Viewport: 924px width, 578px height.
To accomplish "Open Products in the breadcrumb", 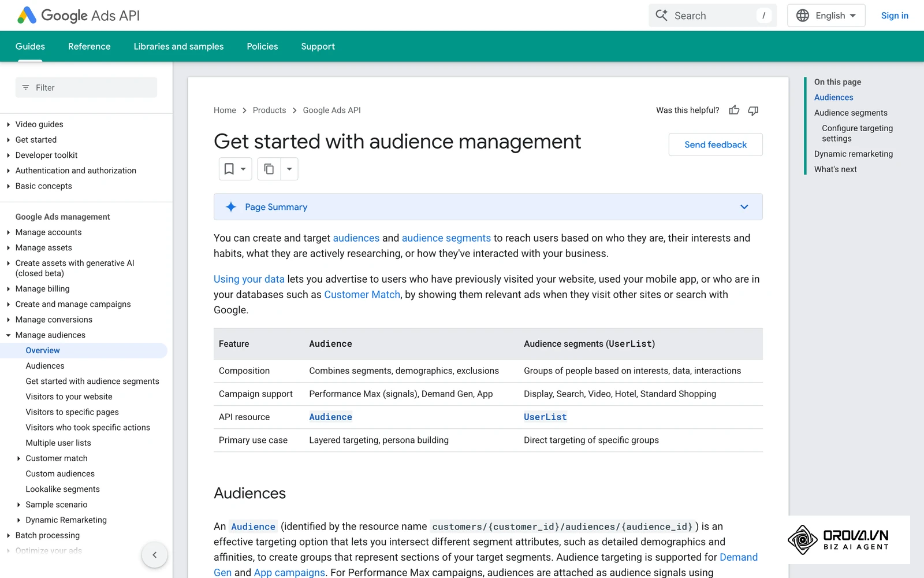I will tap(269, 110).
